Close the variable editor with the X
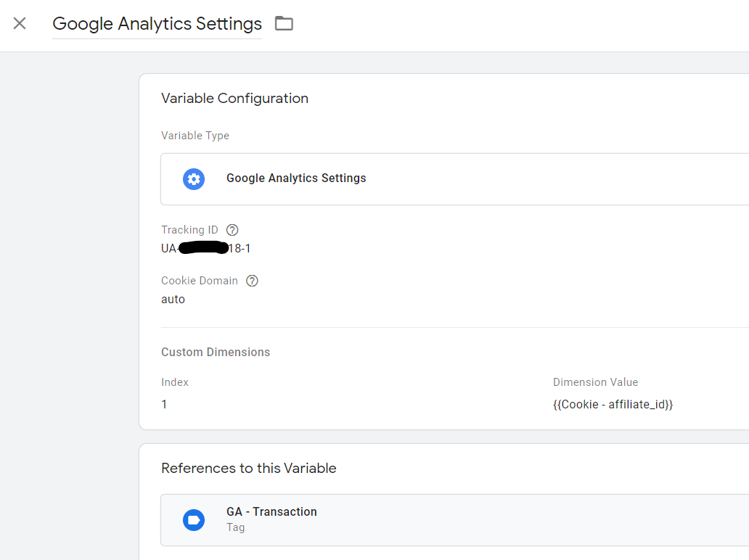749x560 pixels. pos(20,23)
